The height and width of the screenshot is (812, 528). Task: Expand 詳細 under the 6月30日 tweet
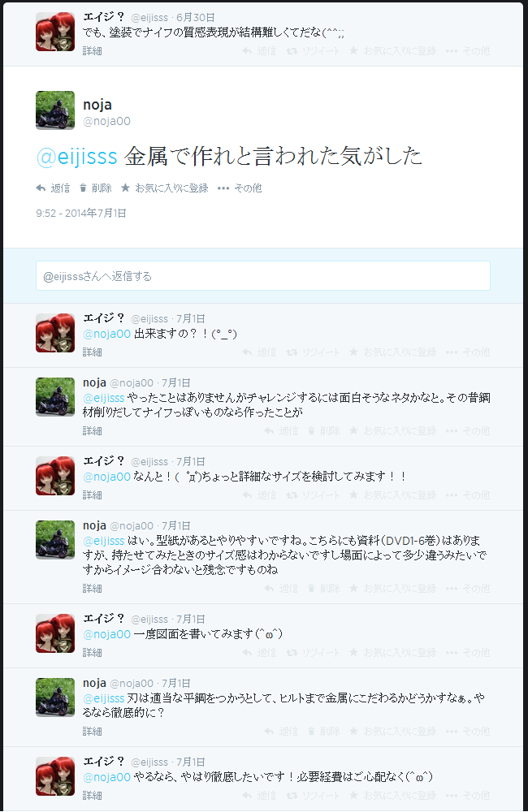(93, 50)
